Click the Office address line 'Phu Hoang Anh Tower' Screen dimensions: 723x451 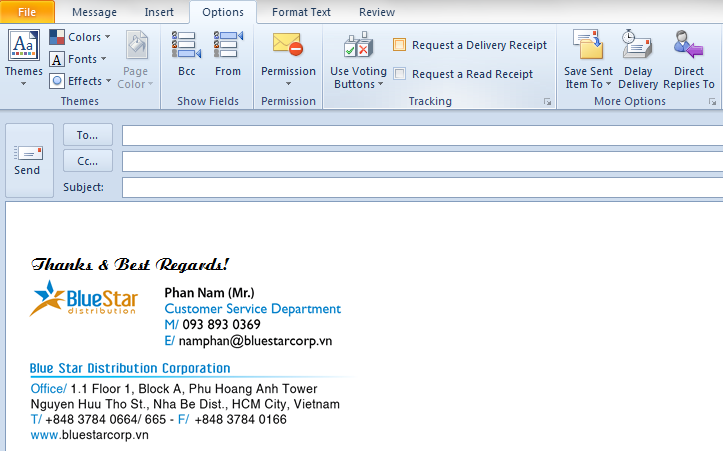(253, 389)
